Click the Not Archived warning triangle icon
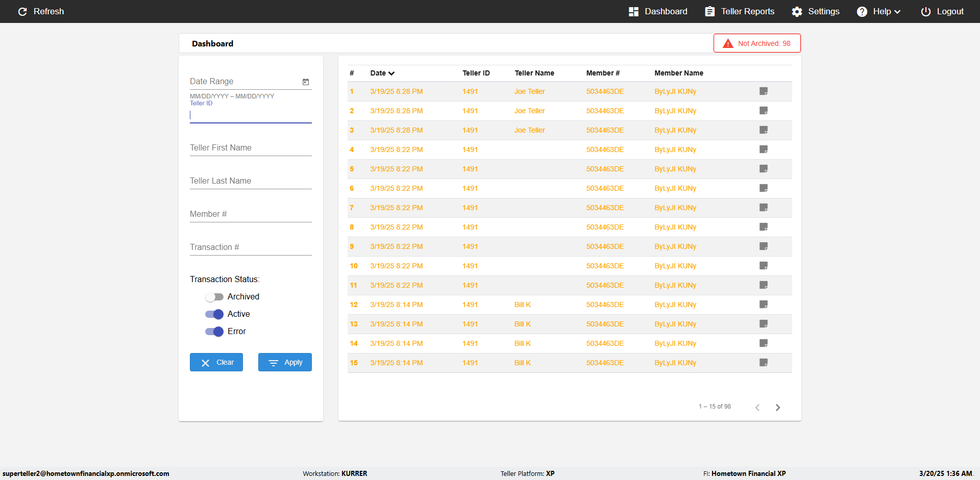Viewport: 980px width, 480px height. pos(728,43)
